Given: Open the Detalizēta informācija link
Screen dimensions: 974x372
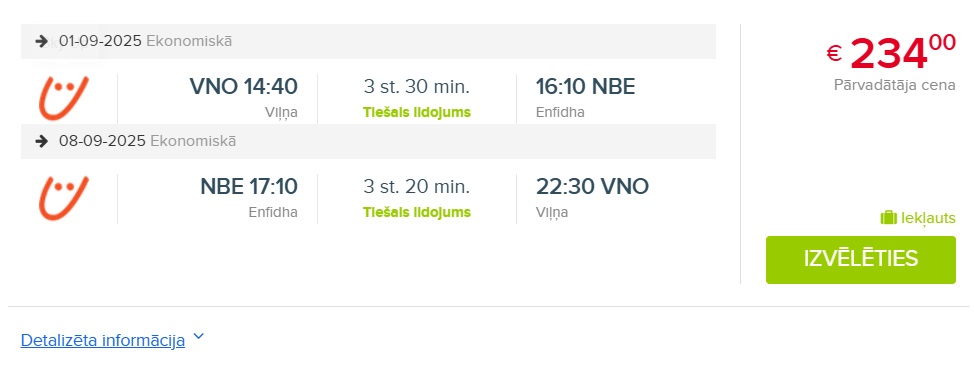Looking at the screenshot, I should 103,340.
